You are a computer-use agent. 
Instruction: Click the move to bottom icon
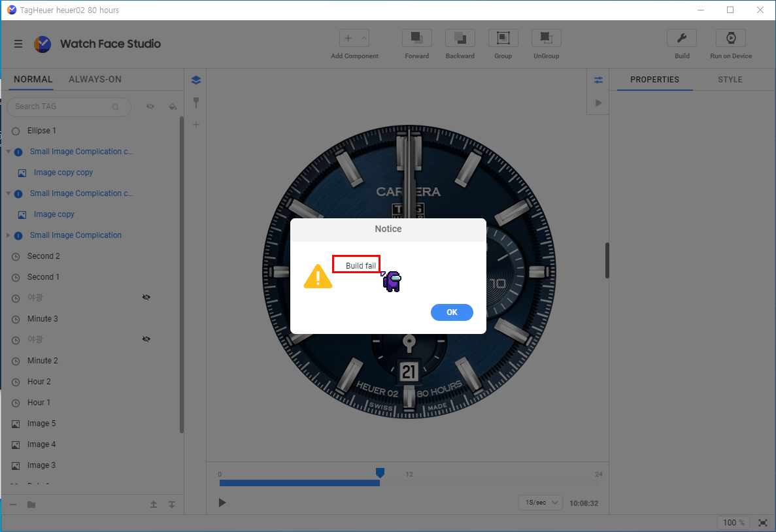pos(172,505)
